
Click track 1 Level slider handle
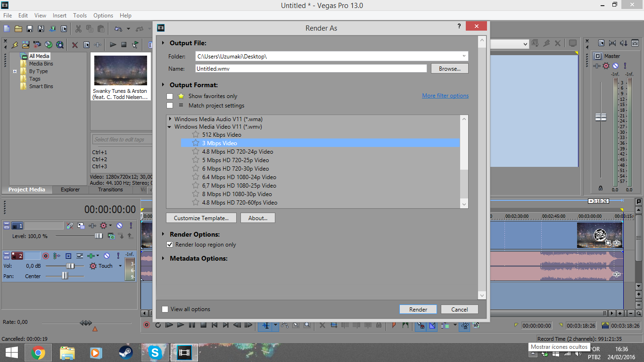[99, 236]
